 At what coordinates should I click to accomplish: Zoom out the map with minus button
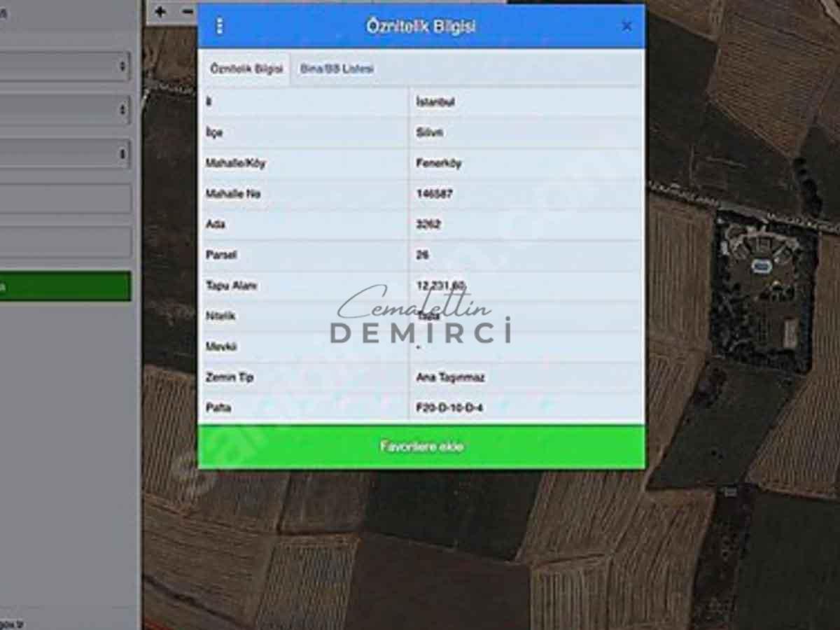click(187, 12)
